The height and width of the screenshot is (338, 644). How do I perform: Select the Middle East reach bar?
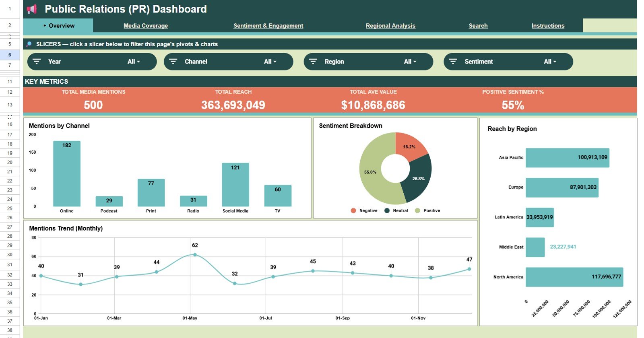coord(535,247)
